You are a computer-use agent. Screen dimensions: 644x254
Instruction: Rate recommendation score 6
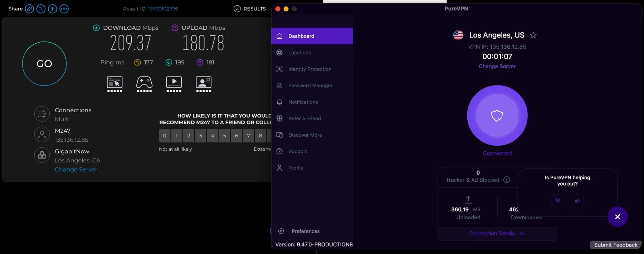coord(236,136)
